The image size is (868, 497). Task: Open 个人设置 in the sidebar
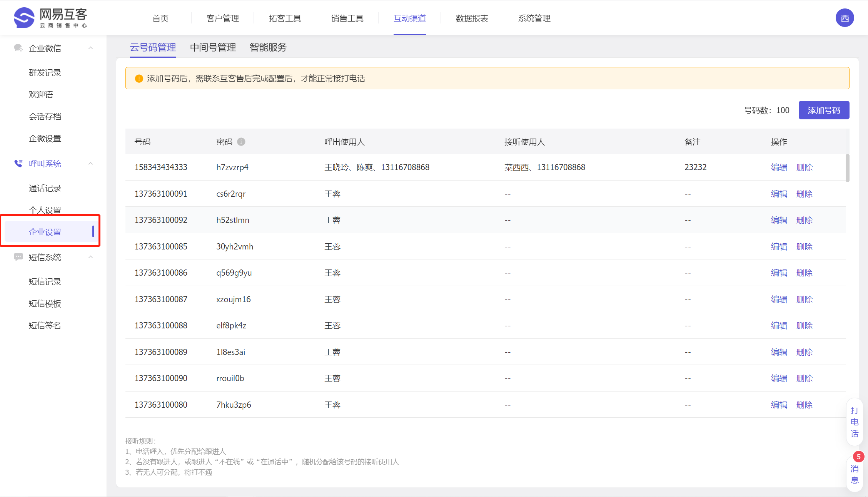coord(45,210)
